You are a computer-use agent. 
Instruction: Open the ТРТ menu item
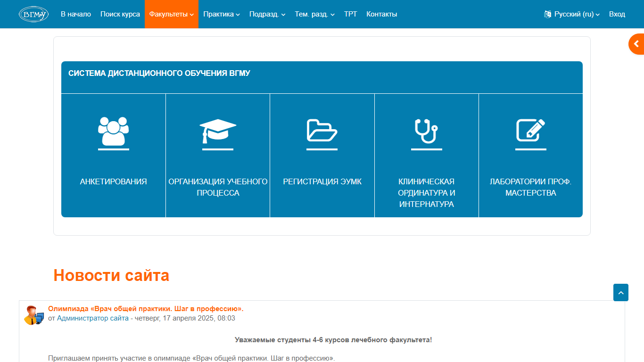click(351, 14)
